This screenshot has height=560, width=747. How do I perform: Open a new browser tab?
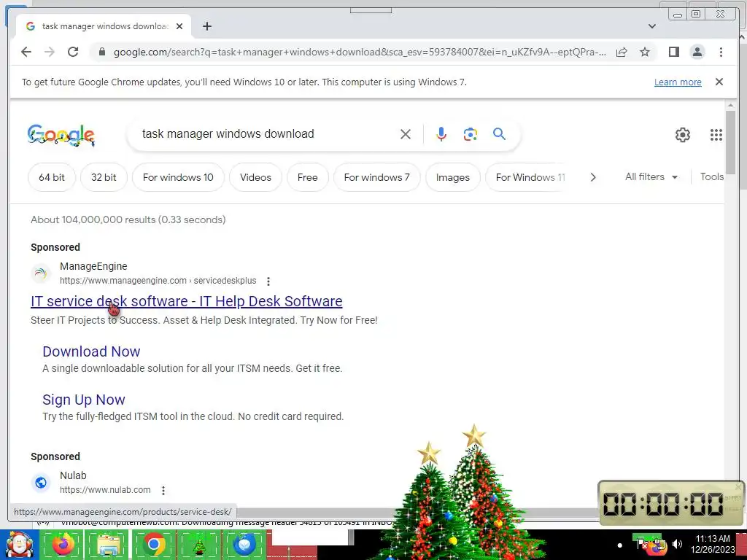206,26
